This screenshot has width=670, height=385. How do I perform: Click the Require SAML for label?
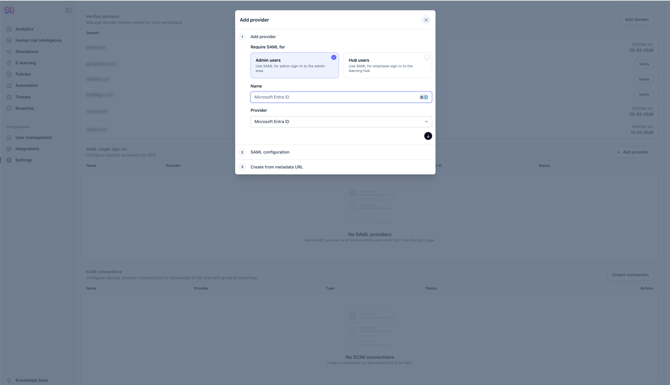pos(267,47)
